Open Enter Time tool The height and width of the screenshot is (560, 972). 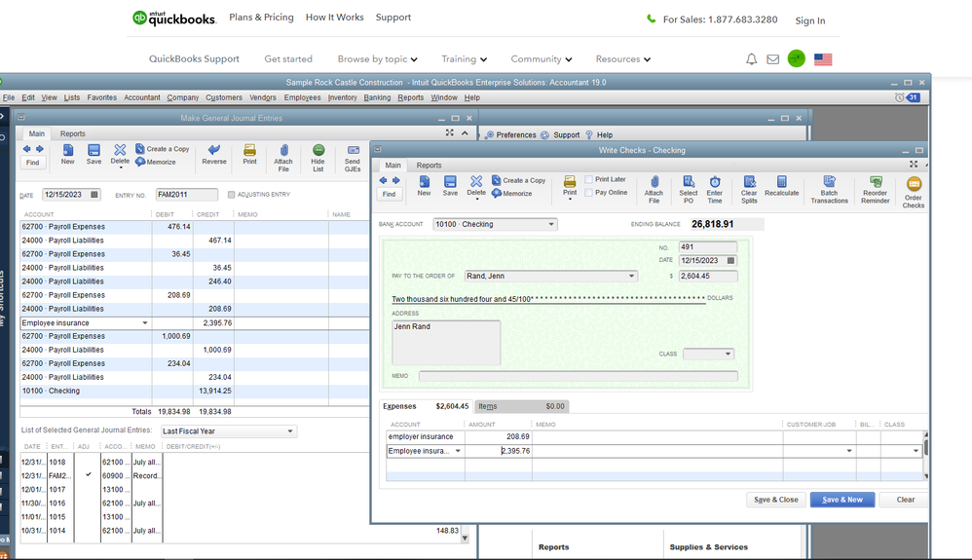click(715, 189)
